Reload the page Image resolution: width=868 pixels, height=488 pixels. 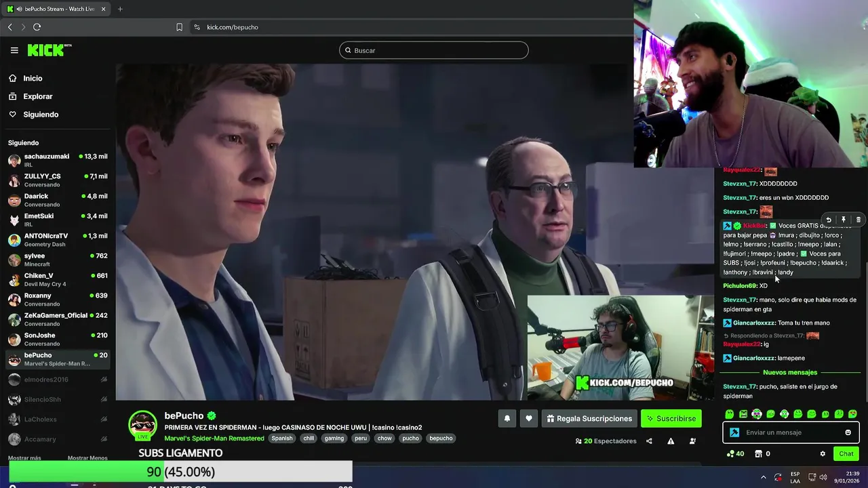(x=37, y=27)
